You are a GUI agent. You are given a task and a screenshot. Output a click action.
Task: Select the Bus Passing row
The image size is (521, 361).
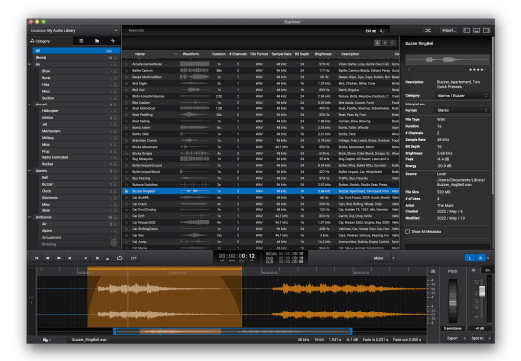click(261, 178)
